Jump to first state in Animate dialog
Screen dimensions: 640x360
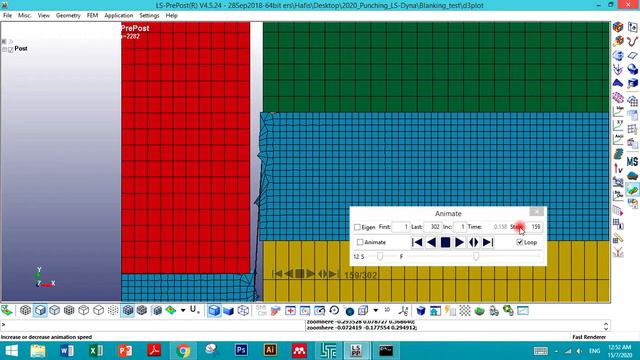(417, 242)
